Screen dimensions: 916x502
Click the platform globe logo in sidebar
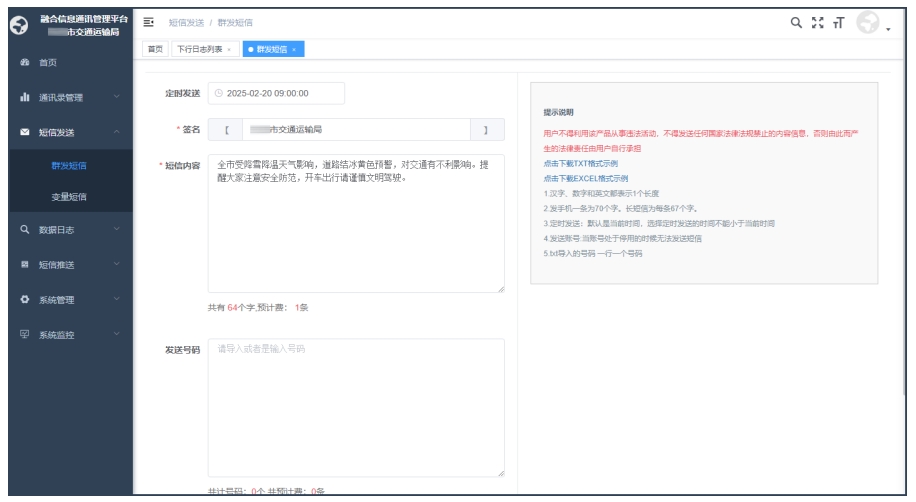[16, 27]
